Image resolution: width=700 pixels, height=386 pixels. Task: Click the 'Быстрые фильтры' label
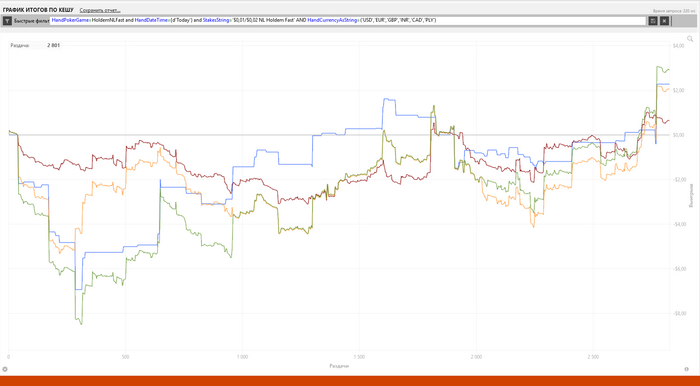32,21
